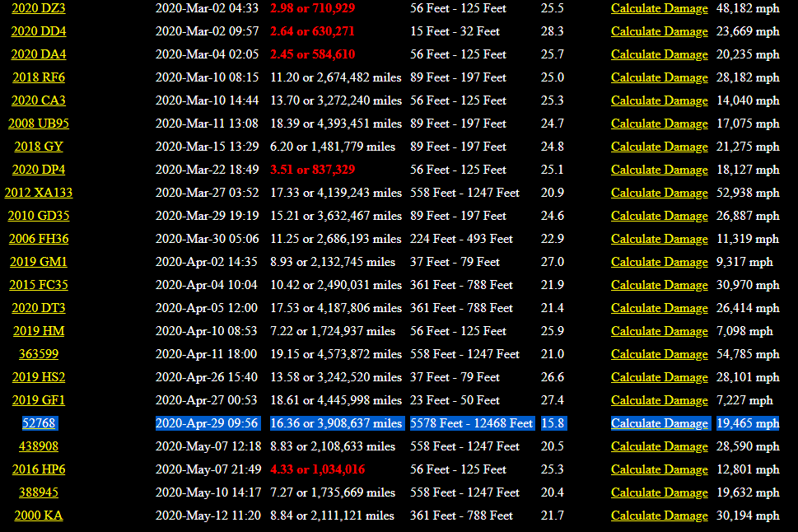Screen dimensions: 798x532
Task: Open the 2020 DA4 asteroid link
Action: (39, 54)
